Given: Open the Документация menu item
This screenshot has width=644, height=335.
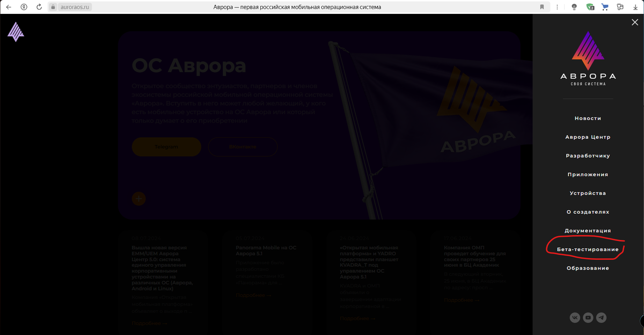Looking at the screenshot, I should (588, 231).
